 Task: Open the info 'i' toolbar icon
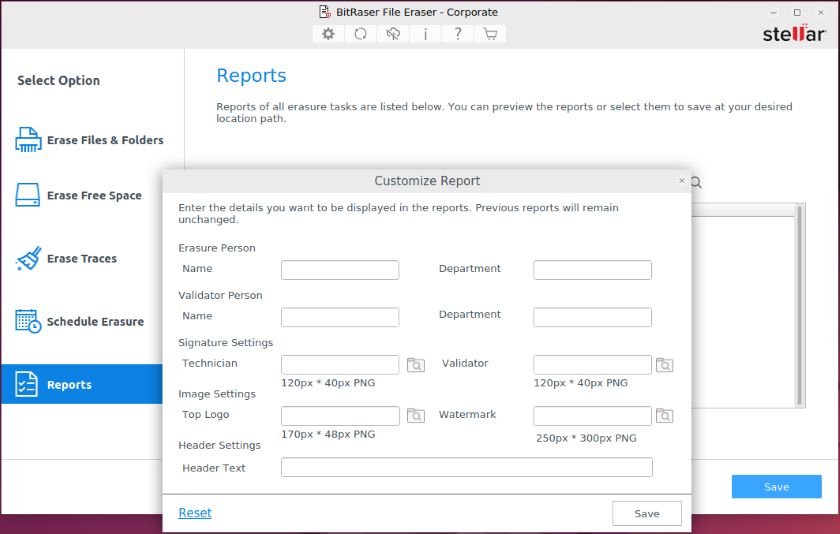425,34
